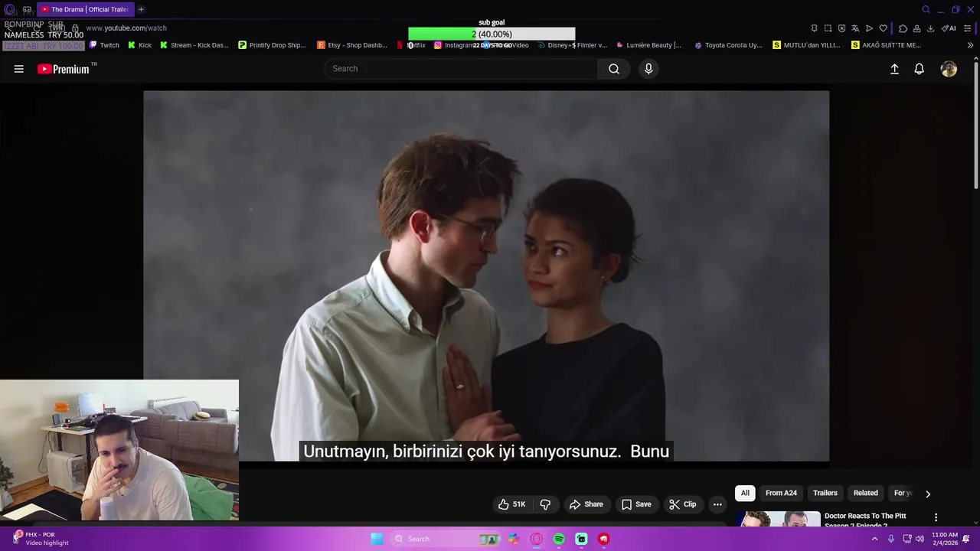This screenshot has width=980, height=551.
Task: Open the taskbar volume speaker icon
Action: tap(920, 539)
